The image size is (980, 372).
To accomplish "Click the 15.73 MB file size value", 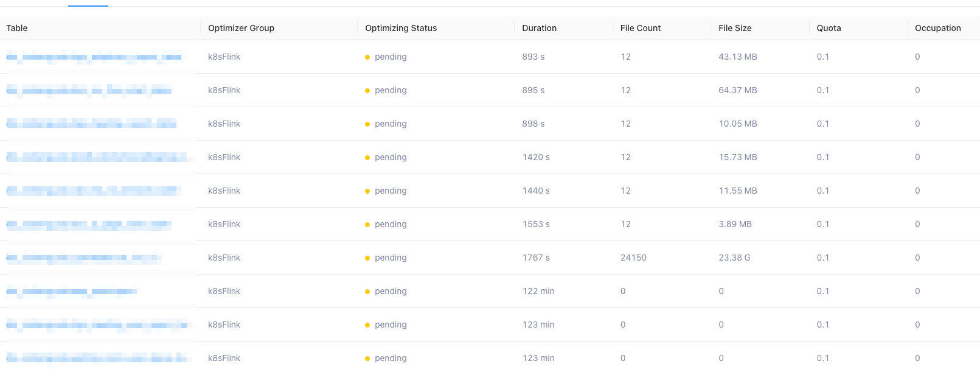I will point(738,157).
